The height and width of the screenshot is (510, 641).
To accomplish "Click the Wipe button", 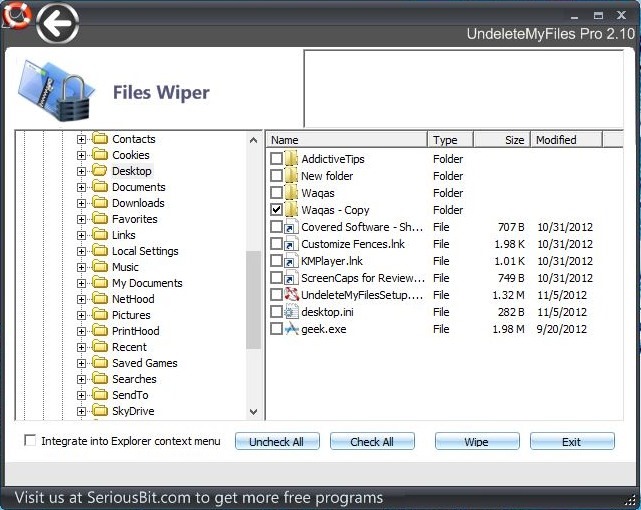I will coord(477,441).
